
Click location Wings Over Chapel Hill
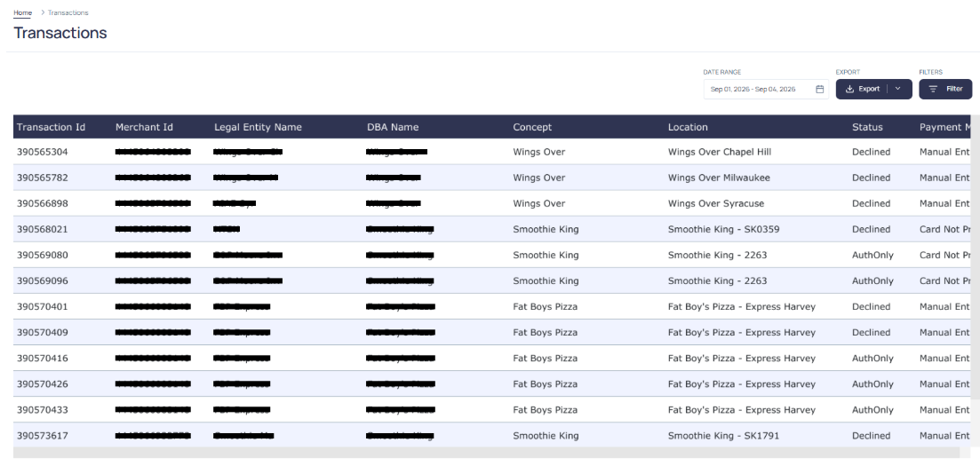(720, 152)
